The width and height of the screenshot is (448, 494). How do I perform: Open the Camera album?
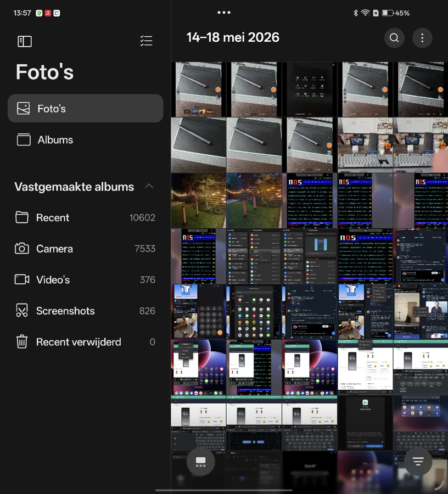pyautogui.click(x=86, y=249)
